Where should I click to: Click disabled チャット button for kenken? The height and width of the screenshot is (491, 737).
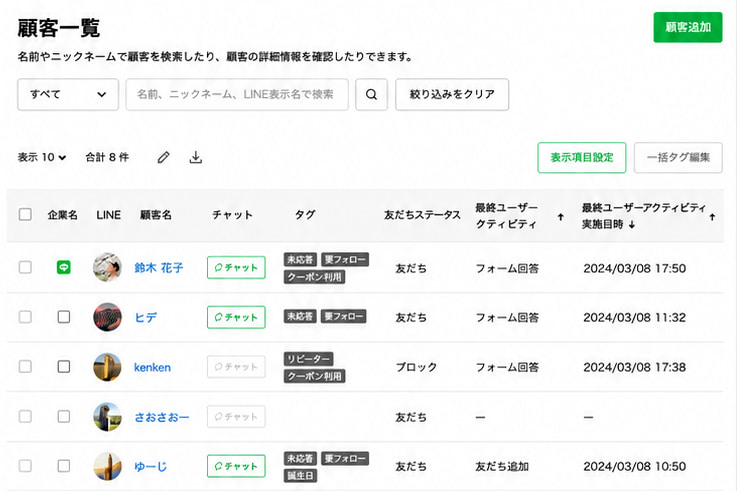[236, 367]
